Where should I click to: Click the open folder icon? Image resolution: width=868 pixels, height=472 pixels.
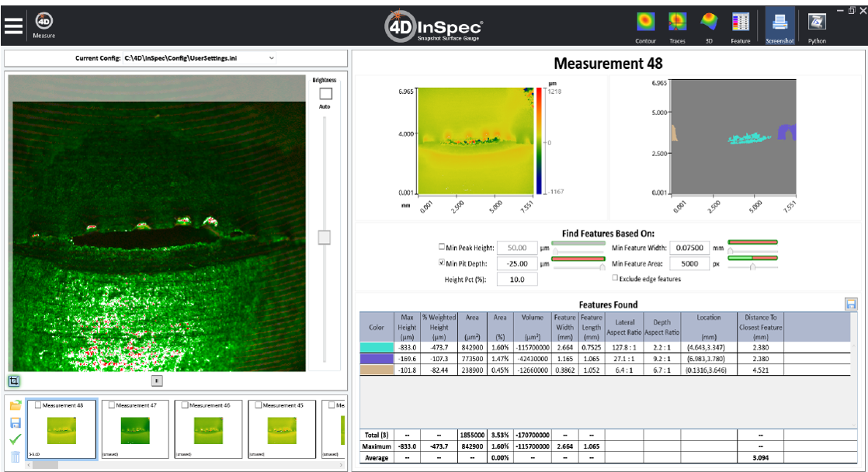15,405
